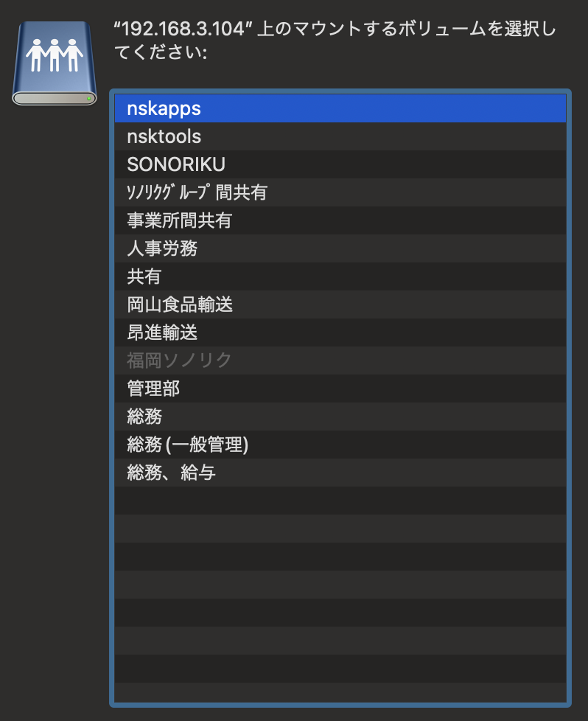The height and width of the screenshot is (721, 588).
Task: Pick the 総務、給与 volume
Action: (171, 473)
